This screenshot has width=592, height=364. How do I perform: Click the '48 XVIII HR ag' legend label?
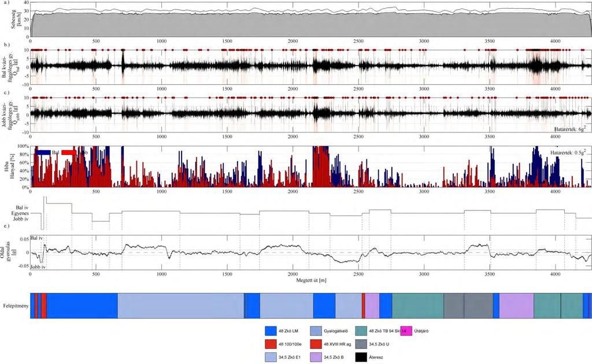(337, 344)
